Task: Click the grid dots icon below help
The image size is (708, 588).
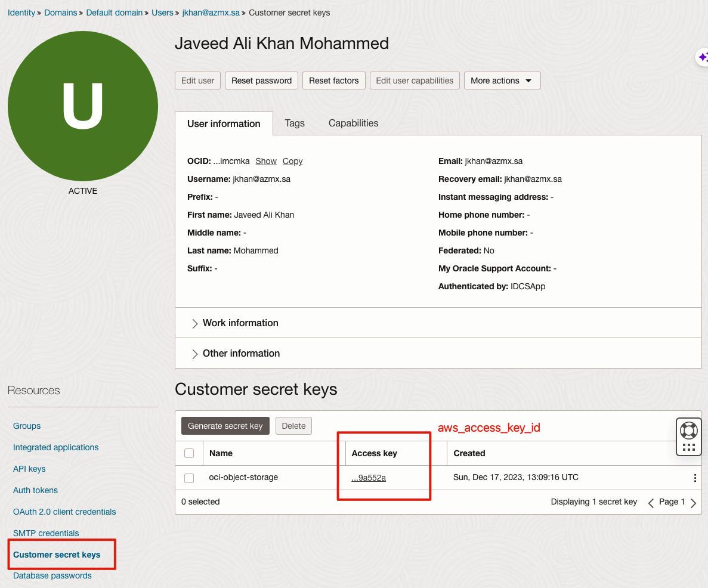Action: coord(688,447)
